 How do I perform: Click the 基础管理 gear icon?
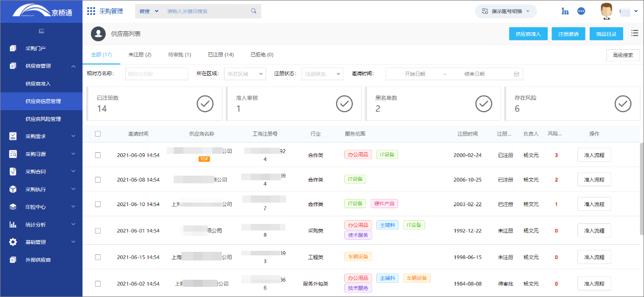click(x=13, y=242)
